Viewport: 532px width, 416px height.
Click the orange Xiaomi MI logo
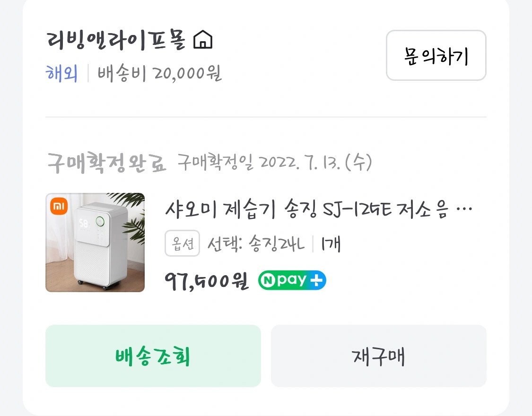[x=59, y=206]
